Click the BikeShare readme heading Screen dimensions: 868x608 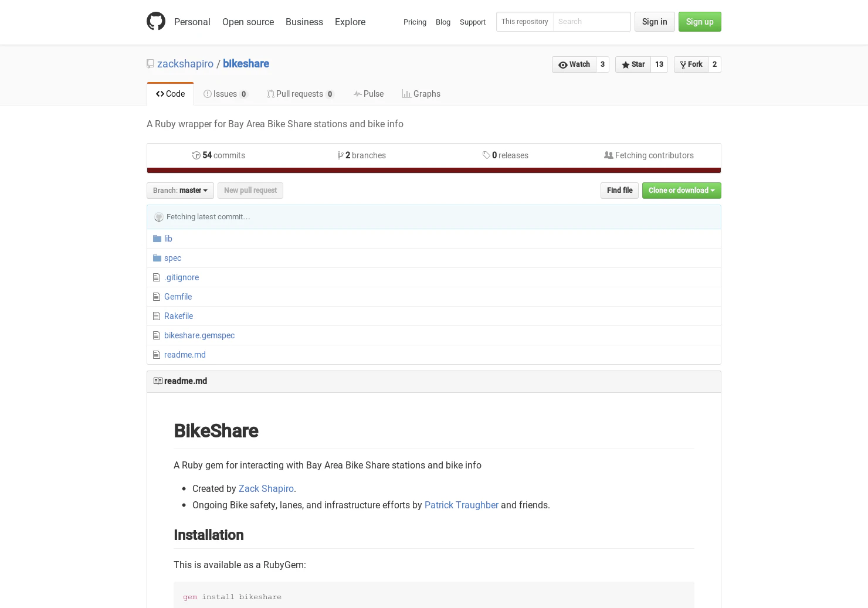[x=216, y=431]
